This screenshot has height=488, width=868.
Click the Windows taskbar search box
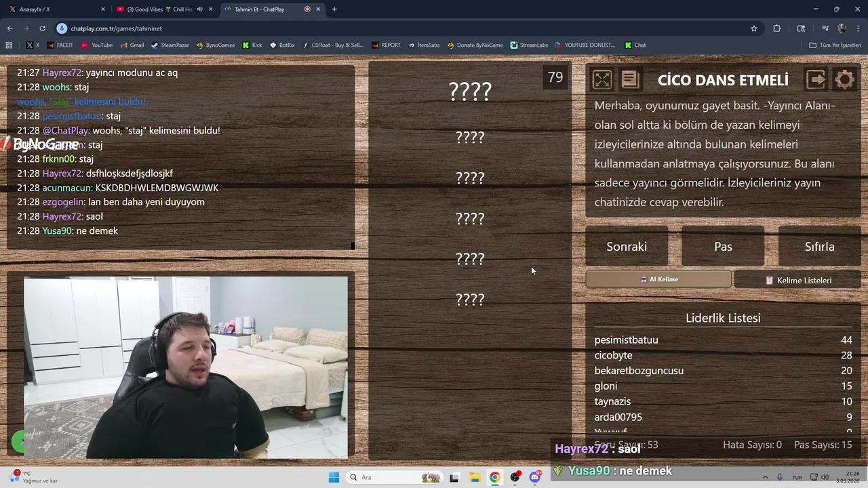393,478
